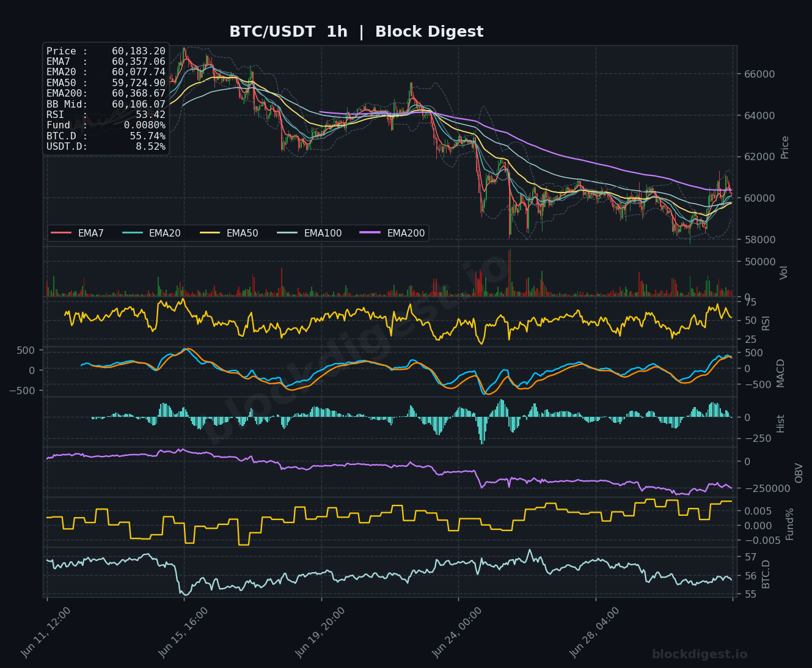Click the blockdigest.io footer text
812x668 pixels.
point(699,655)
